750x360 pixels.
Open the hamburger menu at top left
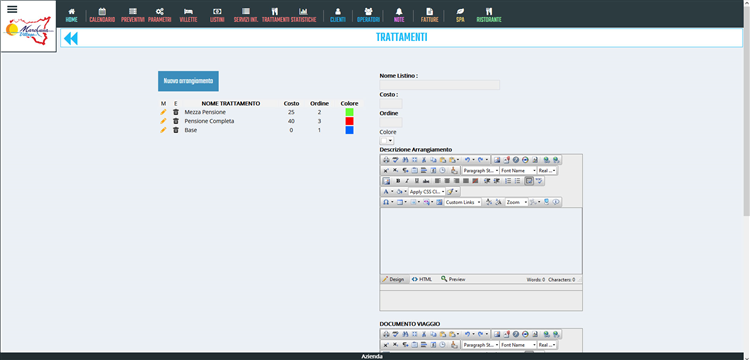12,9
